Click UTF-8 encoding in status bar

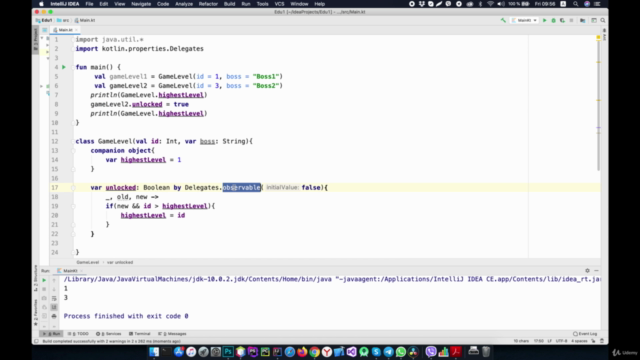(561, 341)
